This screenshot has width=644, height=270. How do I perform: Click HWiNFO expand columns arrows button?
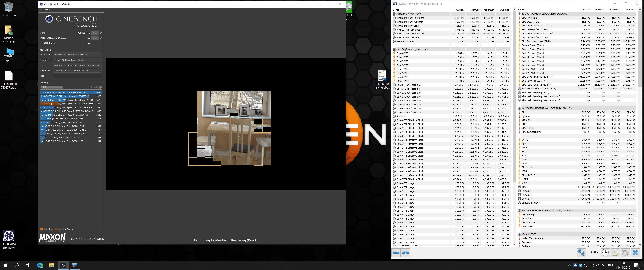(396, 253)
